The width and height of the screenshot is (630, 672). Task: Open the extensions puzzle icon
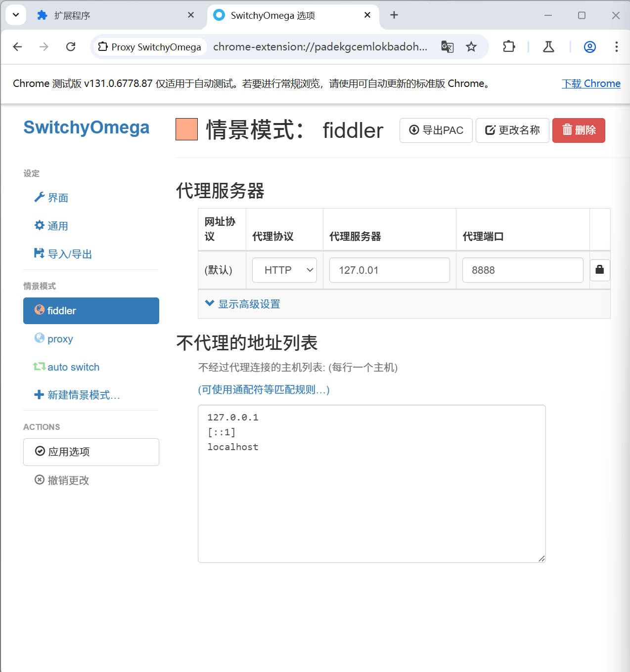click(509, 47)
